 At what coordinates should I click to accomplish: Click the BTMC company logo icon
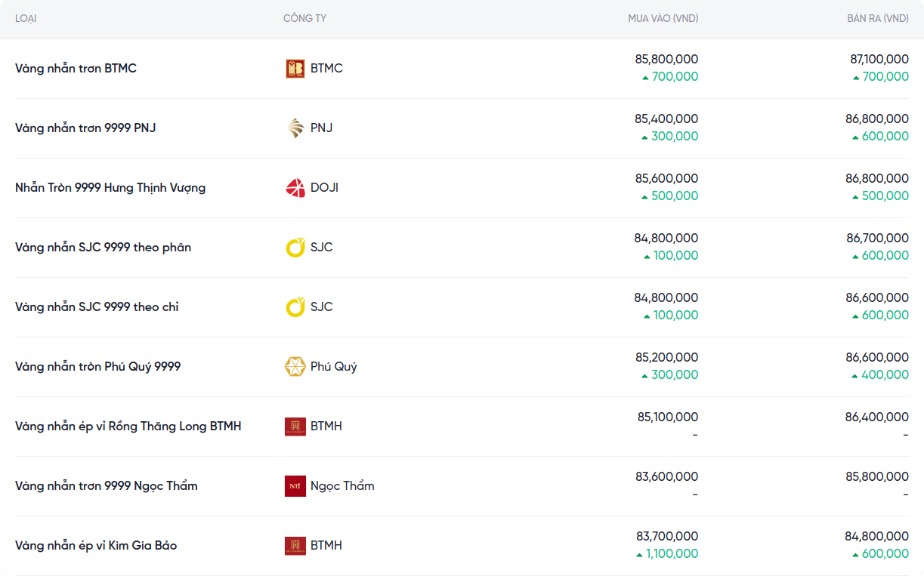295,69
